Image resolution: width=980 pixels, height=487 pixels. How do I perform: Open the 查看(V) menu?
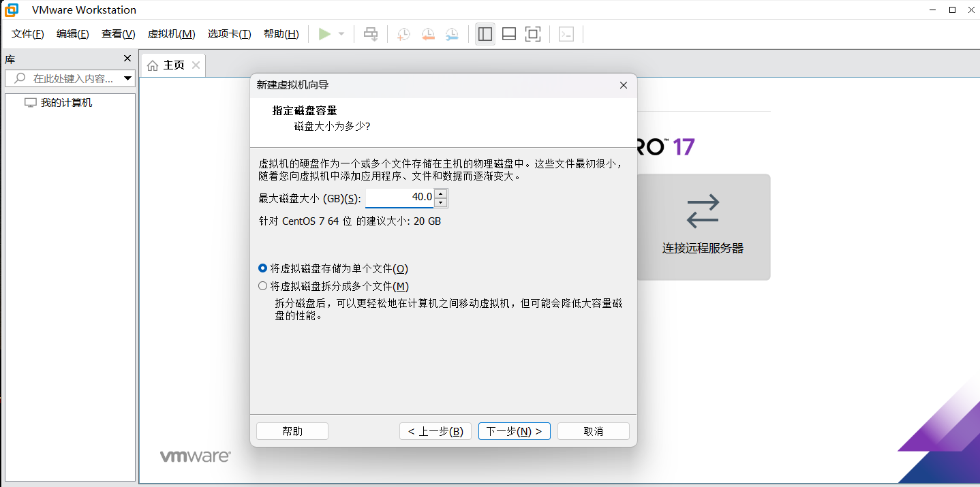click(x=119, y=34)
